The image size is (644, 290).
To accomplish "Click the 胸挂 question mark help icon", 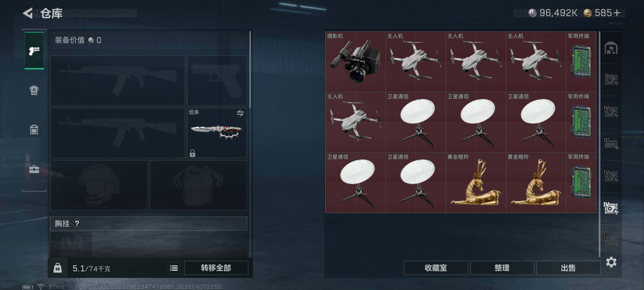I will point(77,223).
